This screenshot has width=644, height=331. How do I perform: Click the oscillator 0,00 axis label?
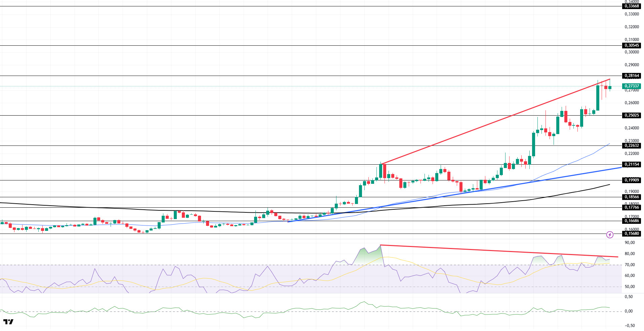629,311
